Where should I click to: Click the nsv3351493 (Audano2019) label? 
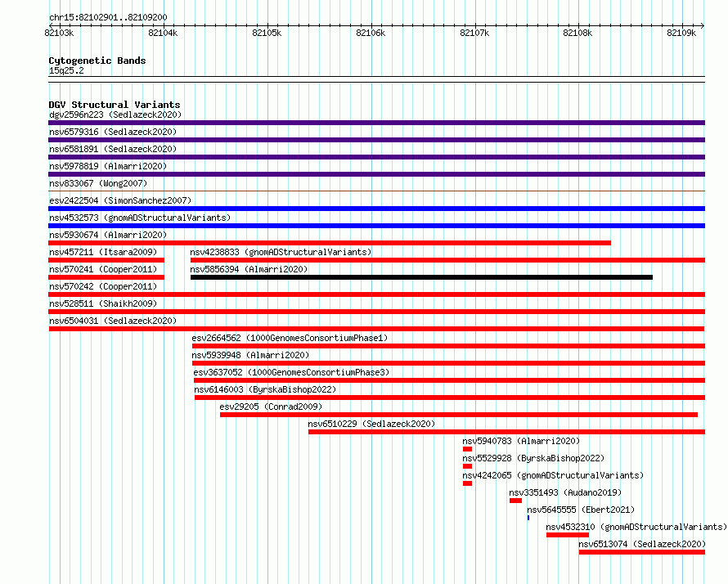click(565, 492)
